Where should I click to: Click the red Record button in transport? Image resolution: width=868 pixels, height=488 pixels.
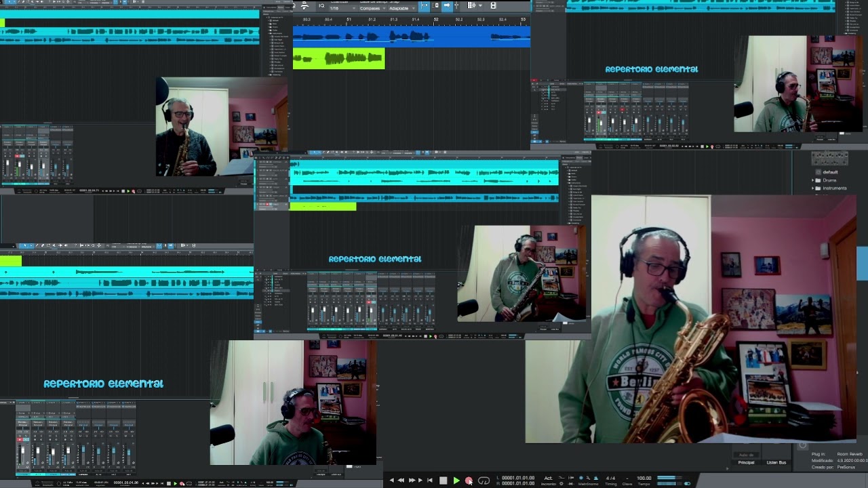[x=469, y=481]
